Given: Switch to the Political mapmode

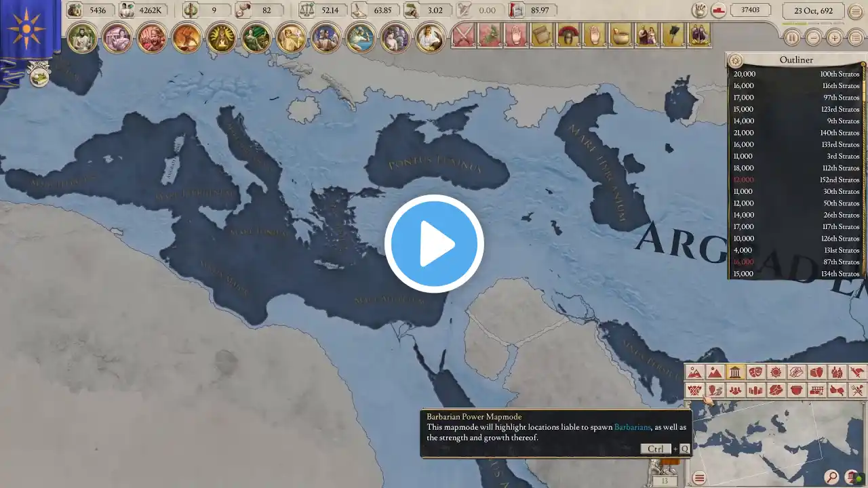Looking at the screenshot, I should click(x=736, y=372).
